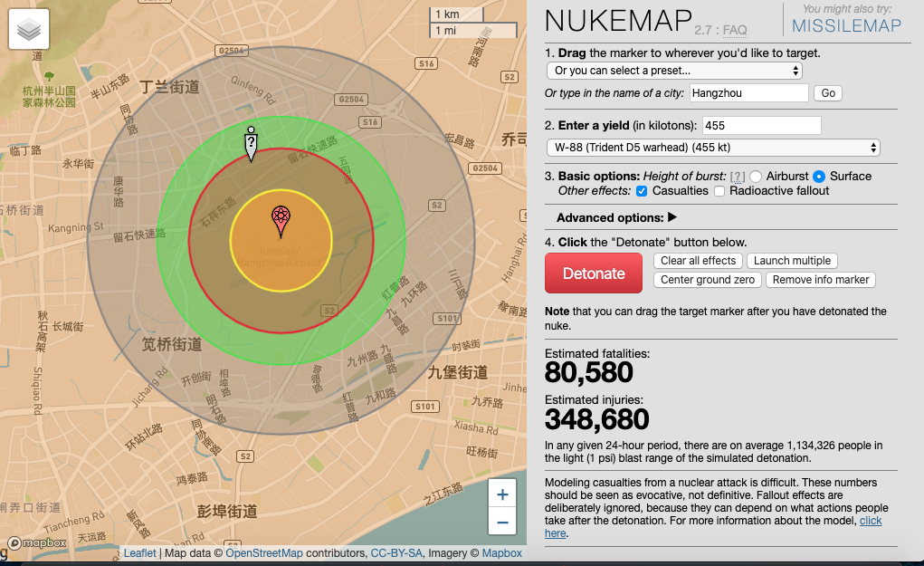This screenshot has width=924, height=566.
Task: Click the 九堡街道 district label on map
Action: coord(458,372)
